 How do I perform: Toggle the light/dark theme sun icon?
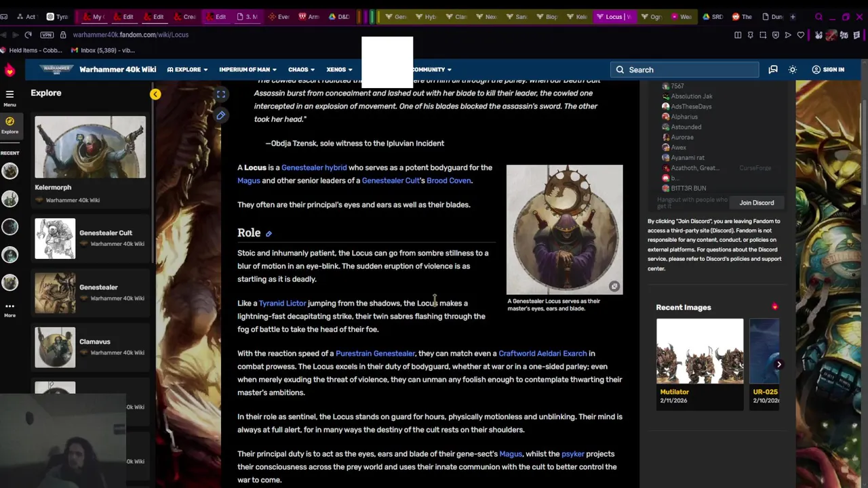793,69
